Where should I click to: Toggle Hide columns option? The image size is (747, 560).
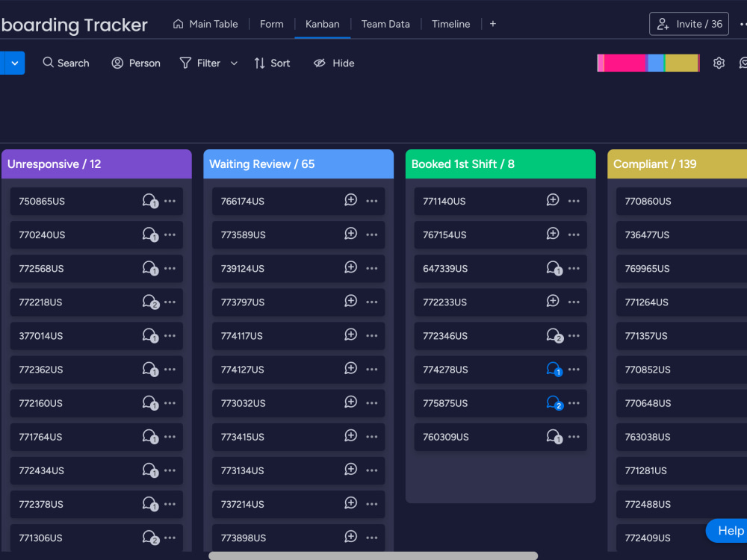coord(334,63)
